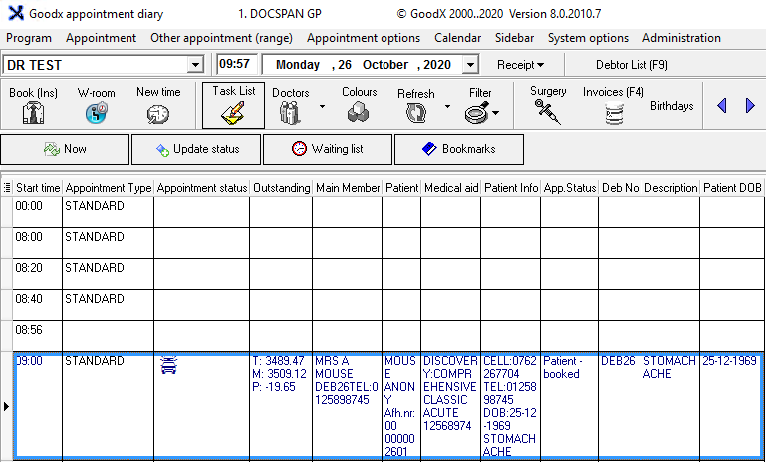Expand the DR TEST doctor dropdown

(194, 65)
